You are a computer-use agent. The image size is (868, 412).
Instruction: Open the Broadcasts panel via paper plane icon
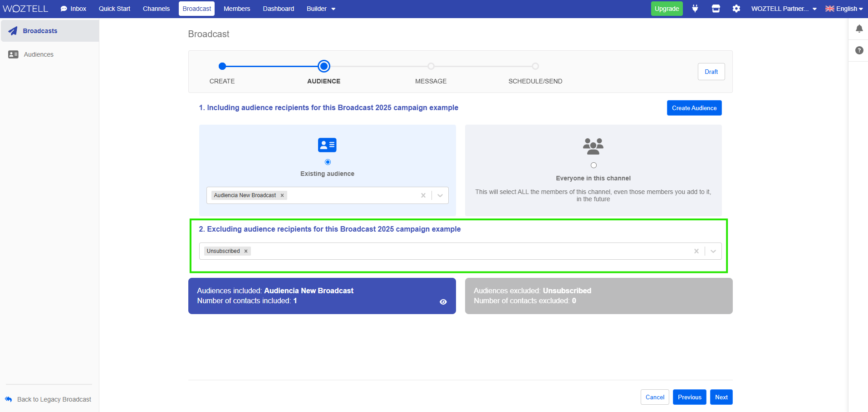pos(13,30)
